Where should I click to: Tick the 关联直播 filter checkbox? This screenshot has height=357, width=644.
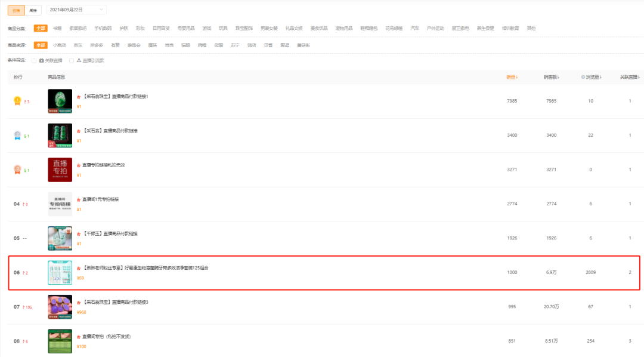[34, 61]
